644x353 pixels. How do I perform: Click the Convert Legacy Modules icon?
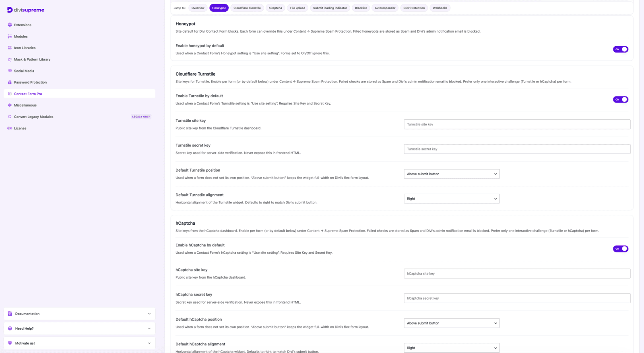[10, 117]
